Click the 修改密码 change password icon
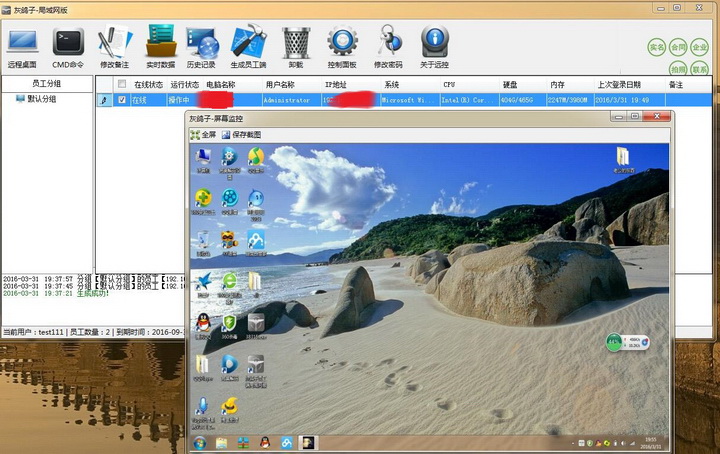The width and height of the screenshot is (720, 454). point(388,48)
